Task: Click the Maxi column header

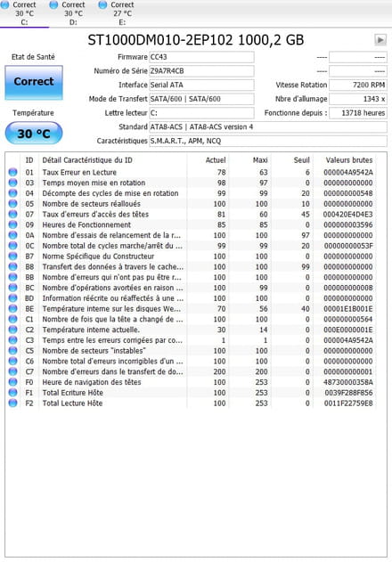Action: point(260,160)
